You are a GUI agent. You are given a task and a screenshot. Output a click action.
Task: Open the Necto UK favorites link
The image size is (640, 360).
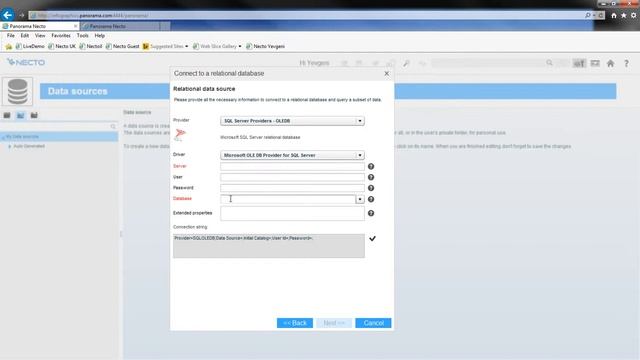tap(62, 47)
